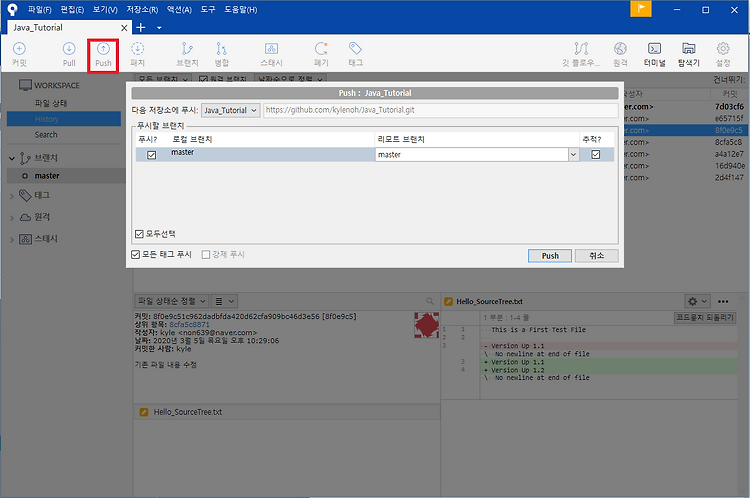Screen dimensions: 750x498
Task: Select Search in the sidebar
Action: (46, 135)
